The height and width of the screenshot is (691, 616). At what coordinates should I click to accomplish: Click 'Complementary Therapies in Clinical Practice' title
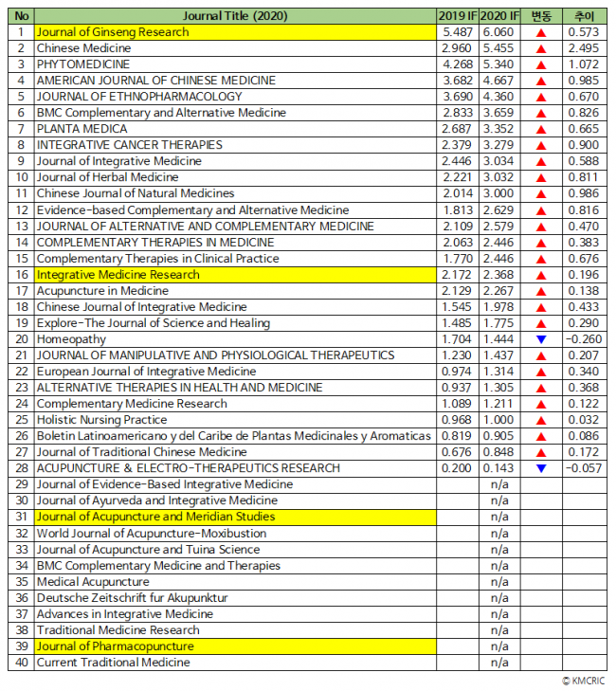[157, 259]
